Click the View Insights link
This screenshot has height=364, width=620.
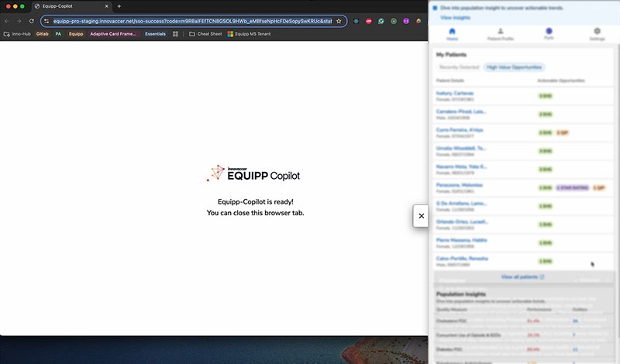click(x=454, y=16)
